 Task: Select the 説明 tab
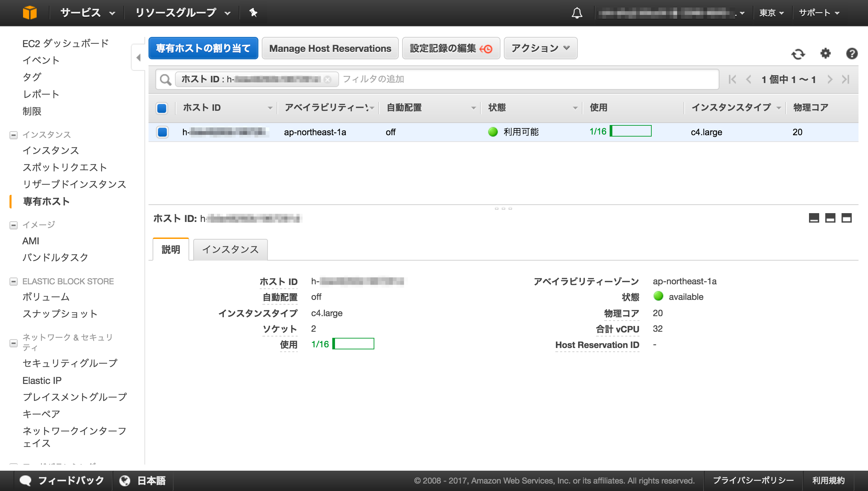[x=170, y=249]
